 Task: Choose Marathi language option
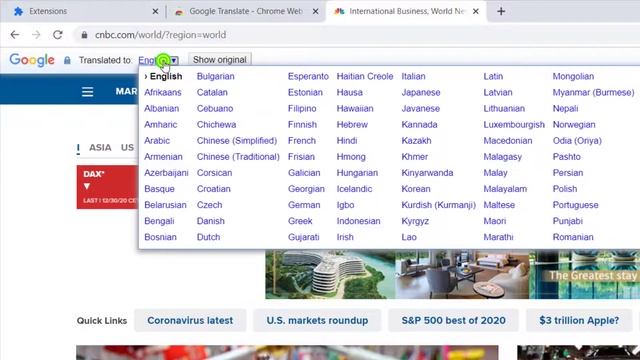498,237
